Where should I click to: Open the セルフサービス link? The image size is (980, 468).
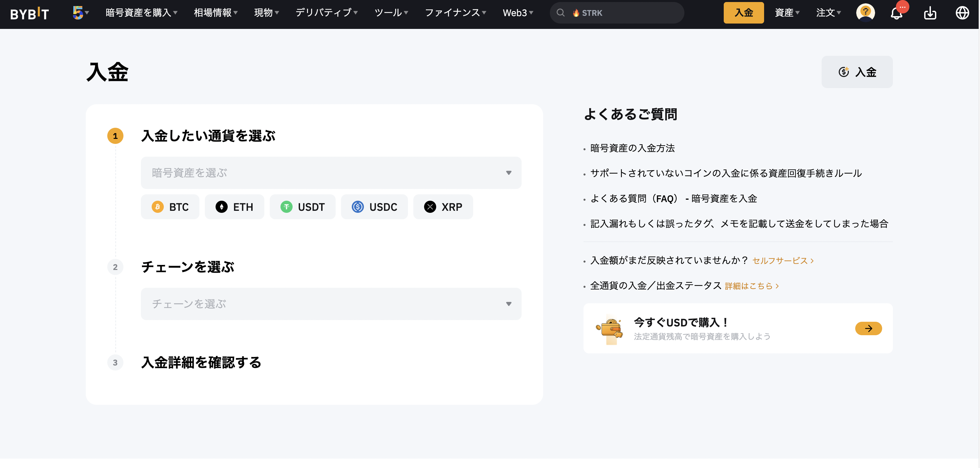(783, 261)
